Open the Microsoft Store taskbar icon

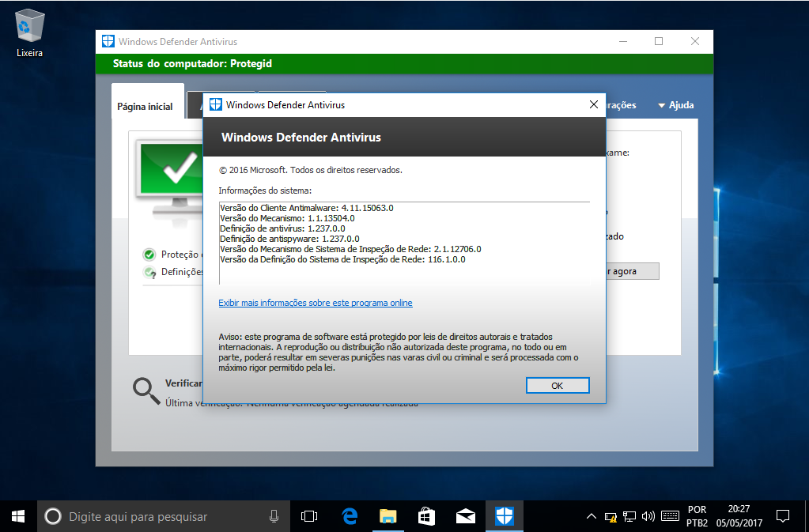[x=427, y=516]
